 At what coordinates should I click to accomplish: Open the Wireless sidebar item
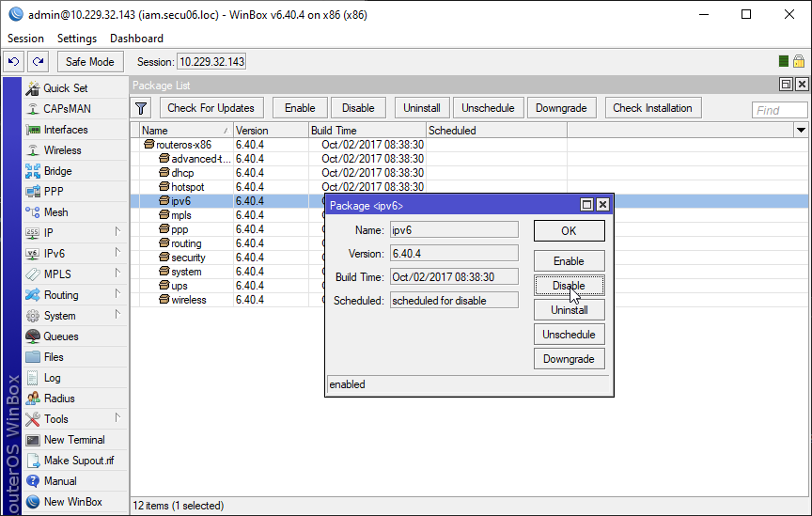[62, 150]
